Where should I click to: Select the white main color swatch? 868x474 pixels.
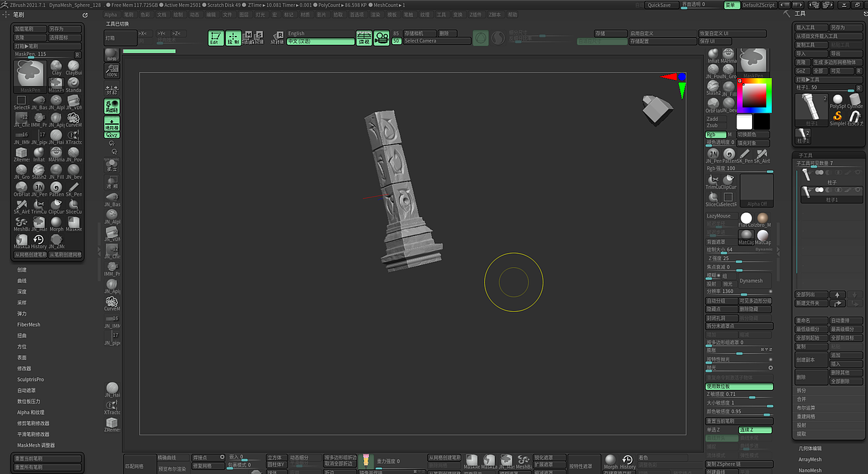(745, 121)
